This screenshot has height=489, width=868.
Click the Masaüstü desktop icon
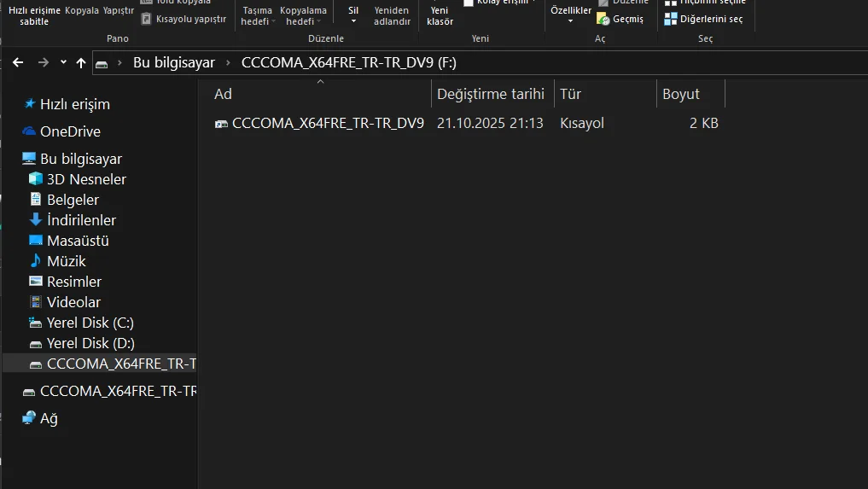coord(36,240)
